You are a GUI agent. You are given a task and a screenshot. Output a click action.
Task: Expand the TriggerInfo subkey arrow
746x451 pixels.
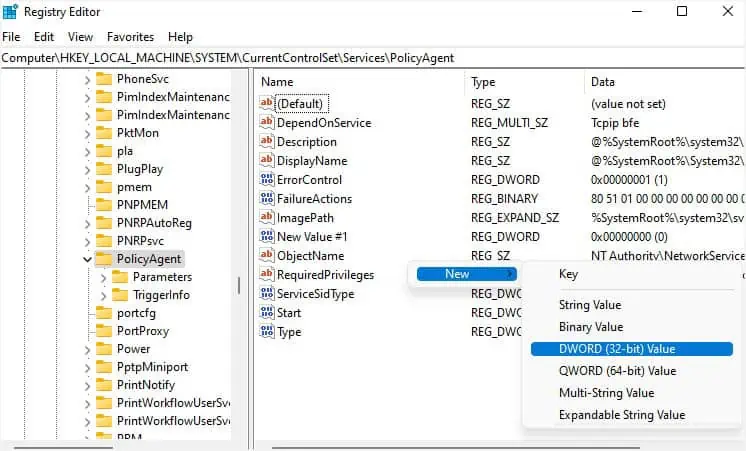click(x=103, y=295)
